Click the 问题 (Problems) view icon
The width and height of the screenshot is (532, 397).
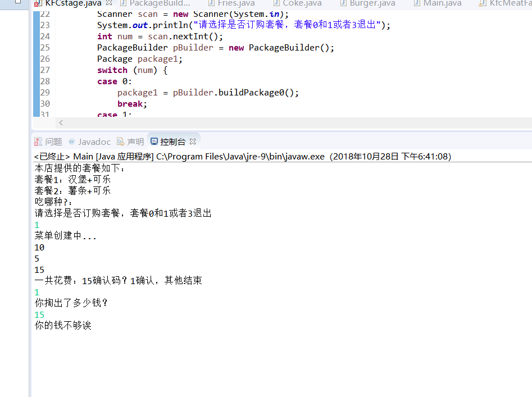[38, 142]
